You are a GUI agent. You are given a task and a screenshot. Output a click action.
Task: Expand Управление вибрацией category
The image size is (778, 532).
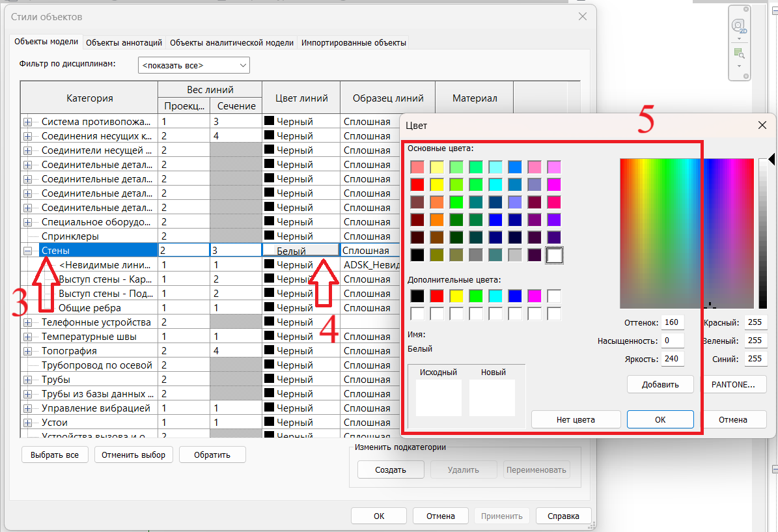(28, 408)
